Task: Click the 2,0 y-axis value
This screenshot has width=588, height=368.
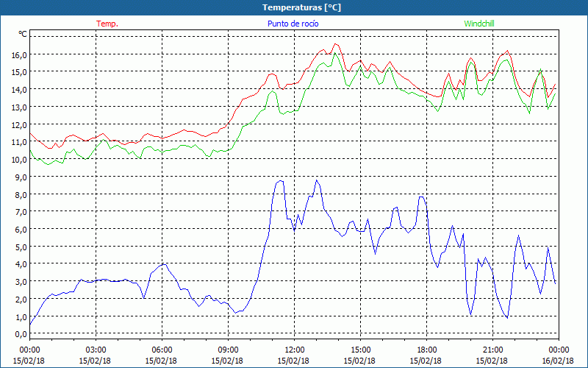Action: (x=21, y=300)
